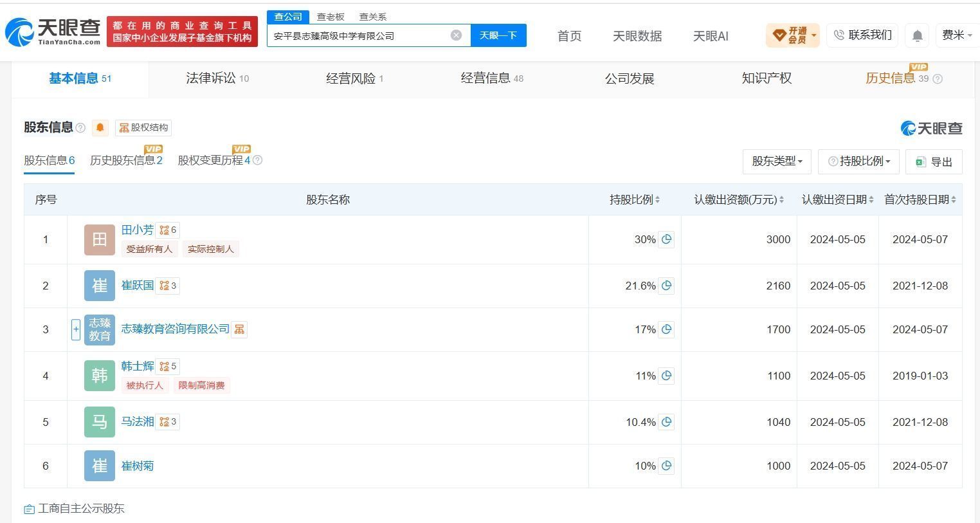Click the 韩 avatar for 韩士辉

(x=100, y=376)
